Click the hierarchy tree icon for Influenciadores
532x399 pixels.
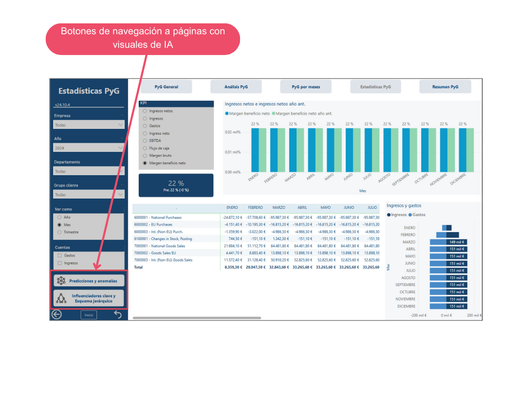click(x=61, y=298)
